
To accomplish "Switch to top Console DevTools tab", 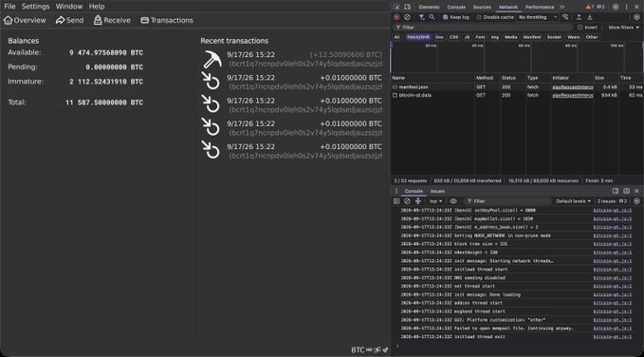I will tap(456, 7).
